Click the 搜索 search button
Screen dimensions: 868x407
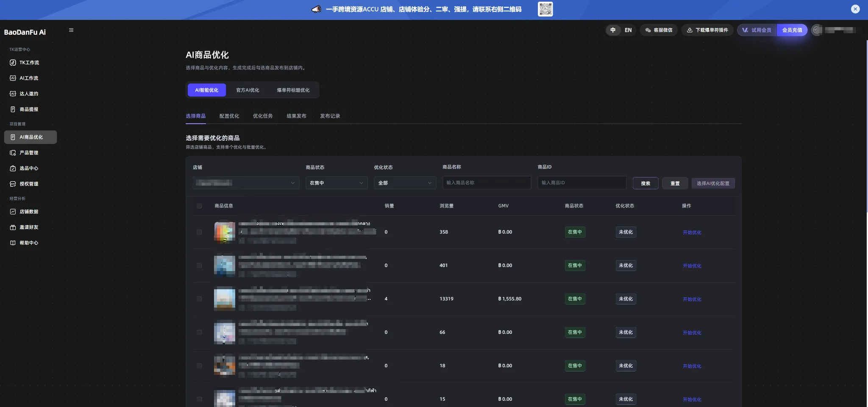645,183
